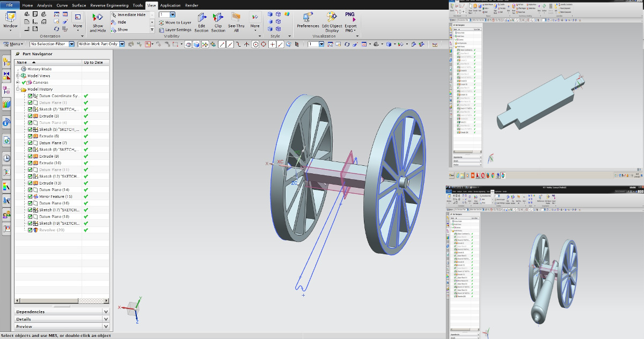This screenshot has height=339, width=644.
Task: Open the History resource tab with clock icon
Action: pos(6,158)
